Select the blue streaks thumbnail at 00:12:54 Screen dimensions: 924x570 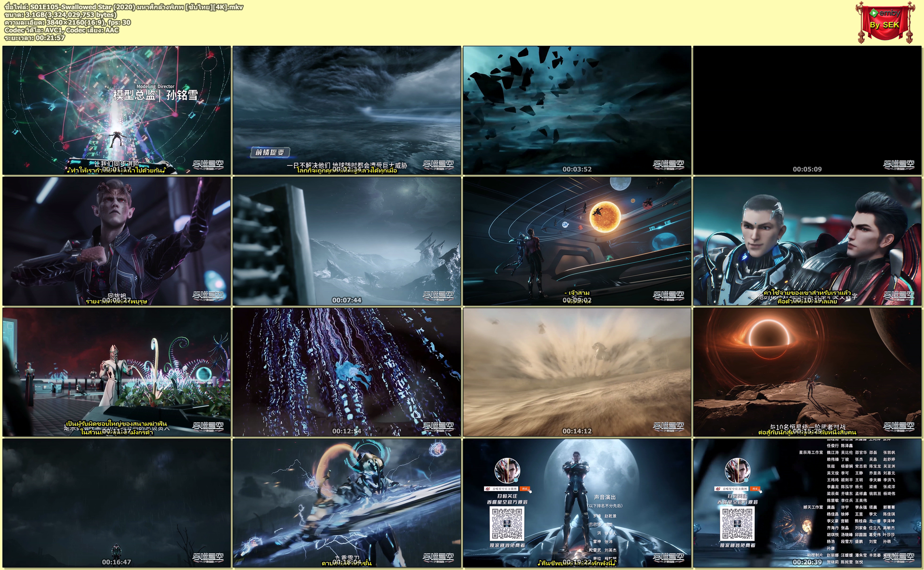[347, 372]
